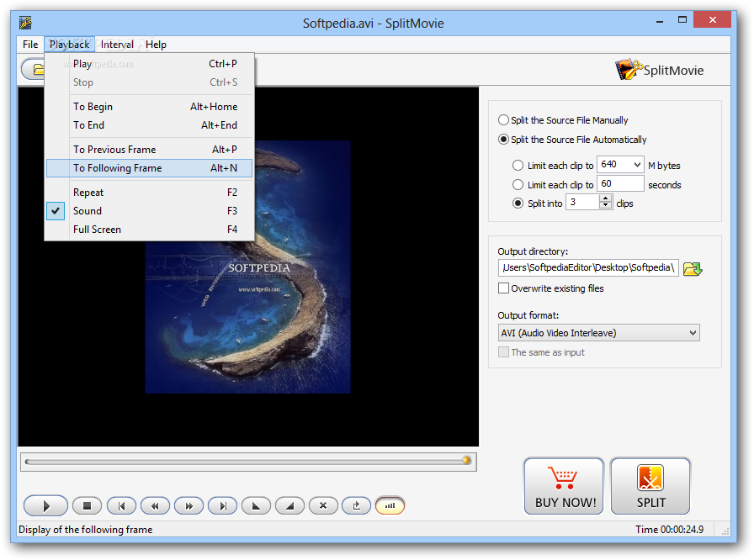The width and height of the screenshot is (754, 560).
Task: Choose Play from Playback menu
Action: coord(149,64)
